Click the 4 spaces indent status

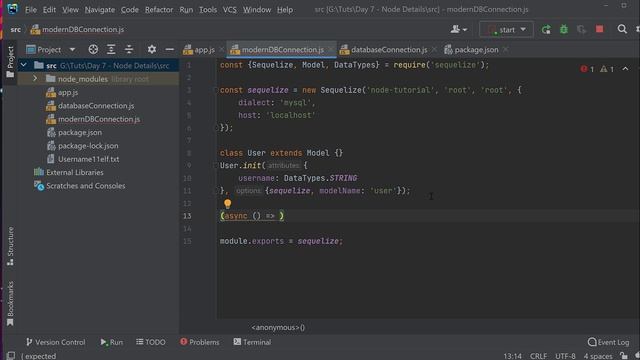tap(598, 356)
